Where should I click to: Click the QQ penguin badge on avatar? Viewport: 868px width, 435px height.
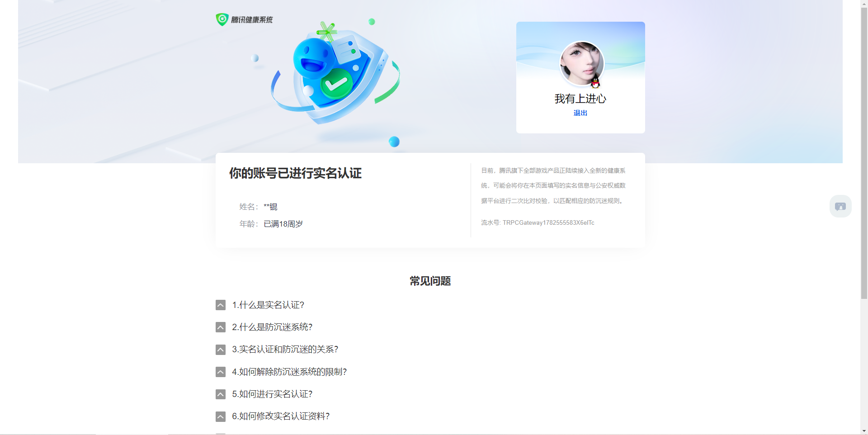point(595,83)
